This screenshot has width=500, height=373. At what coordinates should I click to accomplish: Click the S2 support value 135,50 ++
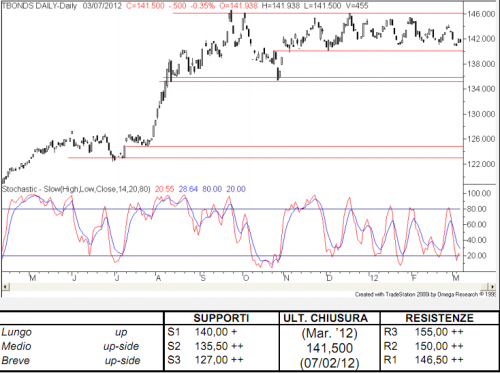point(219,346)
